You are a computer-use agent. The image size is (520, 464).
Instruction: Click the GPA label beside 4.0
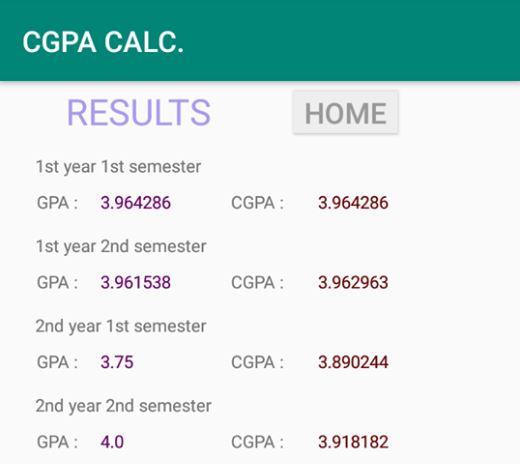click(57, 442)
